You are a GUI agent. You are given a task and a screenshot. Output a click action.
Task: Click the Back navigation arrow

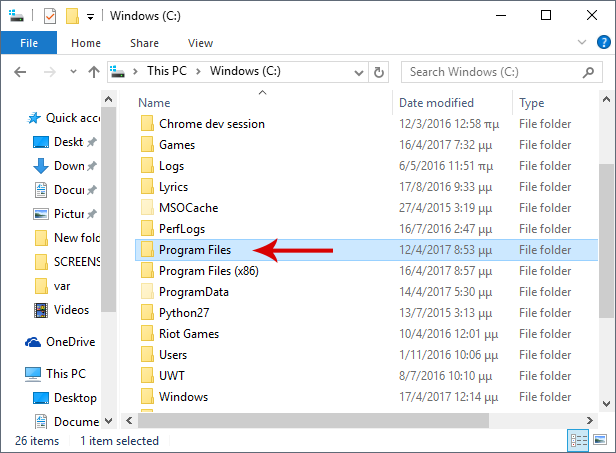[x=20, y=72]
